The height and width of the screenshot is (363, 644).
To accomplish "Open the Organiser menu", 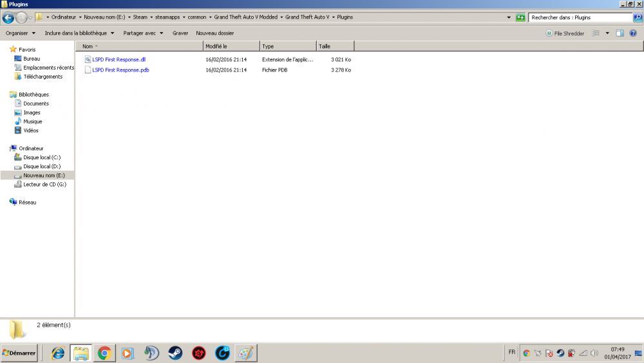I will [21, 33].
